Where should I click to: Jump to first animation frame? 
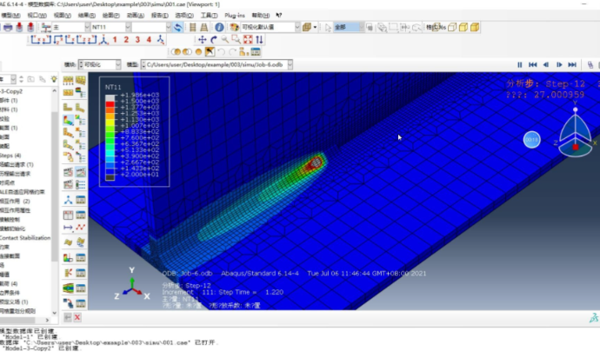pyautogui.click(x=533, y=64)
